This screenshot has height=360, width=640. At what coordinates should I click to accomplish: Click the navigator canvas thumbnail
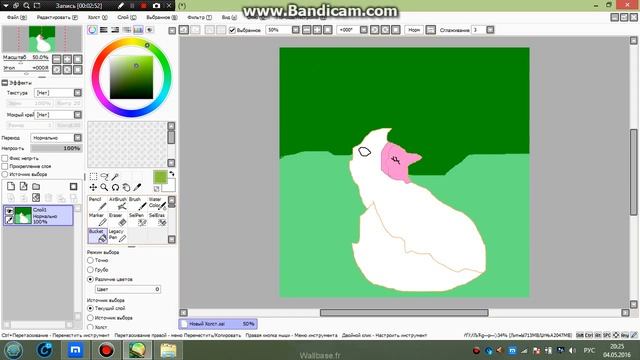pos(42,39)
